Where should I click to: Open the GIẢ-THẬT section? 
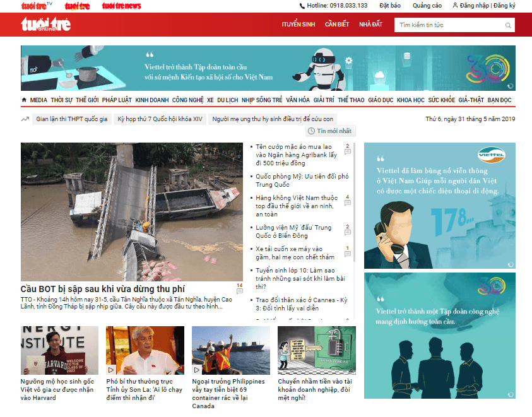click(x=471, y=100)
